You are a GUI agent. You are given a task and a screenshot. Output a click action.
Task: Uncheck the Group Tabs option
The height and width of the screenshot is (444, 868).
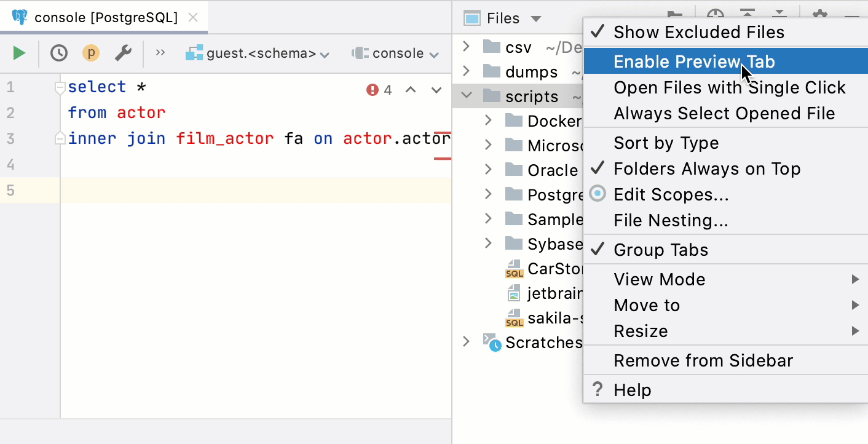pyautogui.click(x=661, y=250)
